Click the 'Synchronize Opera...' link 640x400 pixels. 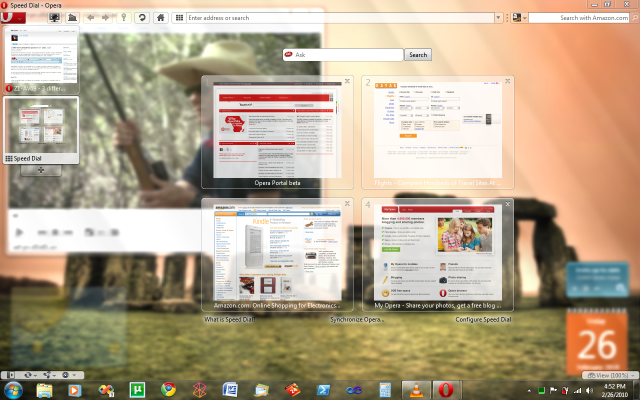click(x=357, y=320)
